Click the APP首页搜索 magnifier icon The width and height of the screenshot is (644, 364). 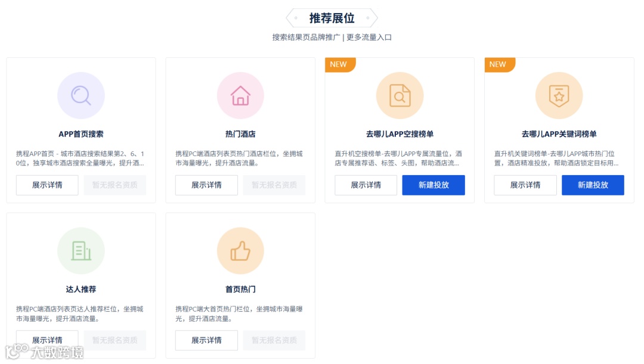pos(81,95)
